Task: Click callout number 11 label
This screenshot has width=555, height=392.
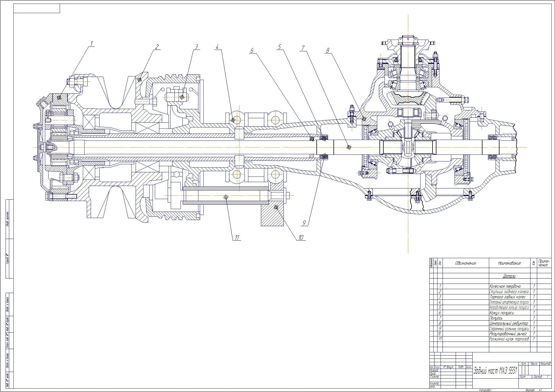Action: [x=237, y=238]
